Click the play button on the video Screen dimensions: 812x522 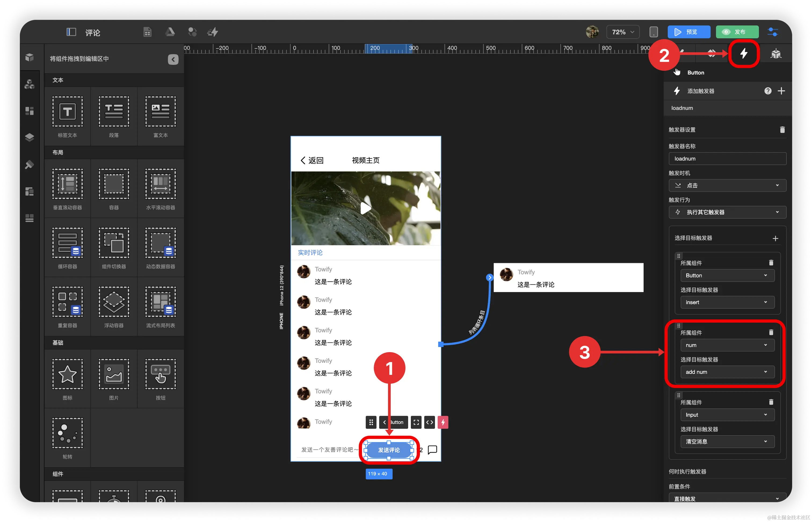tap(365, 208)
